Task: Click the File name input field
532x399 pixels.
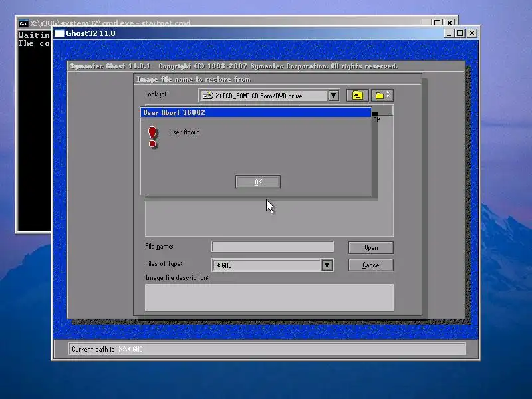Action: pos(273,247)
